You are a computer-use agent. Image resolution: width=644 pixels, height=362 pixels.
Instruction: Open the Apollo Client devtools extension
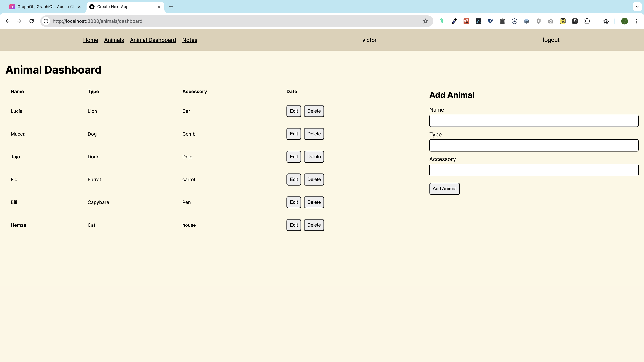[x=515, y=21]
